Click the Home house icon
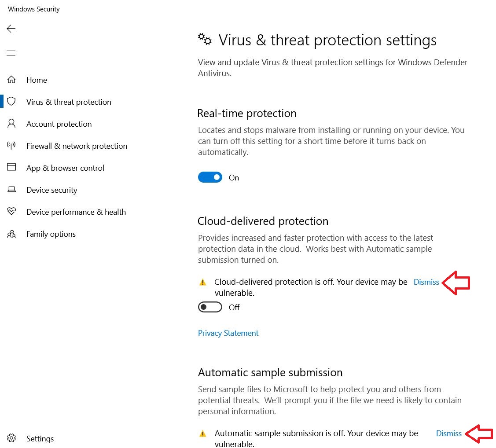This screenshot has height=448, width=496. 11,80
